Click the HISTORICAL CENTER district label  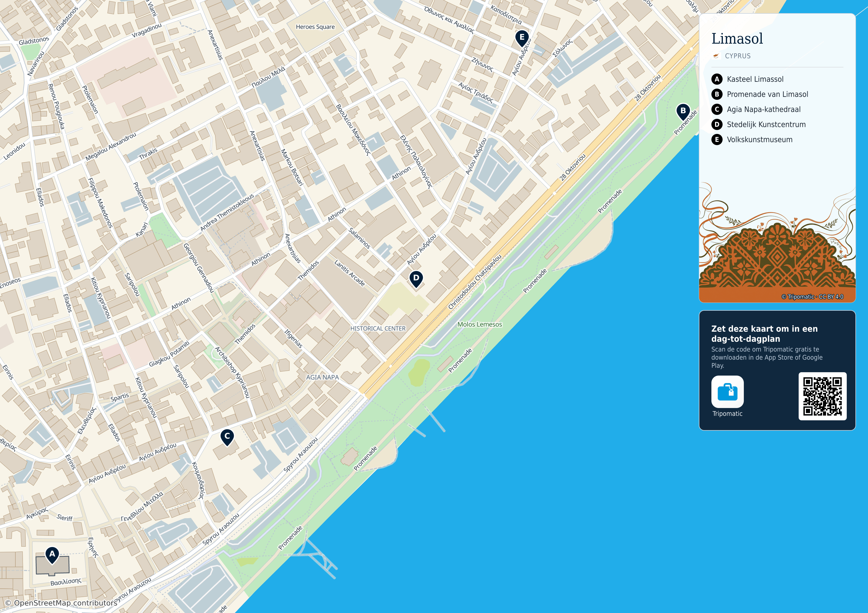coord(378,329)
